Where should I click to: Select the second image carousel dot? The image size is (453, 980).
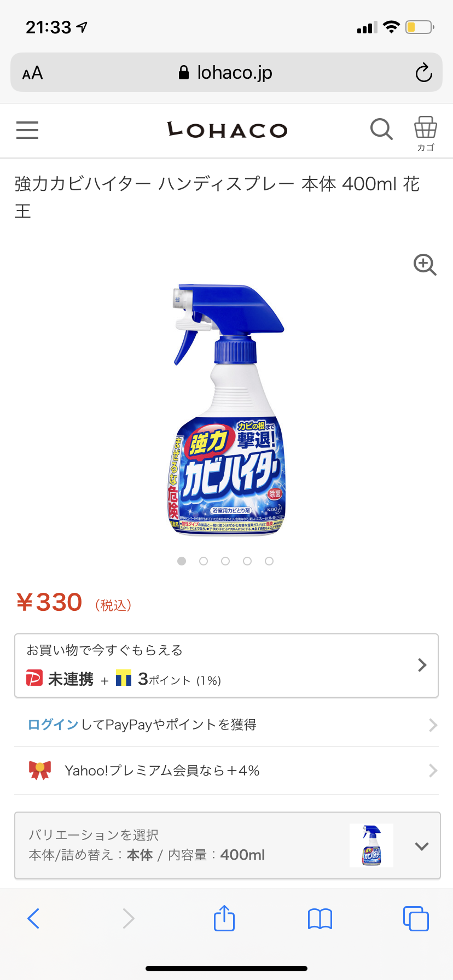204,561
